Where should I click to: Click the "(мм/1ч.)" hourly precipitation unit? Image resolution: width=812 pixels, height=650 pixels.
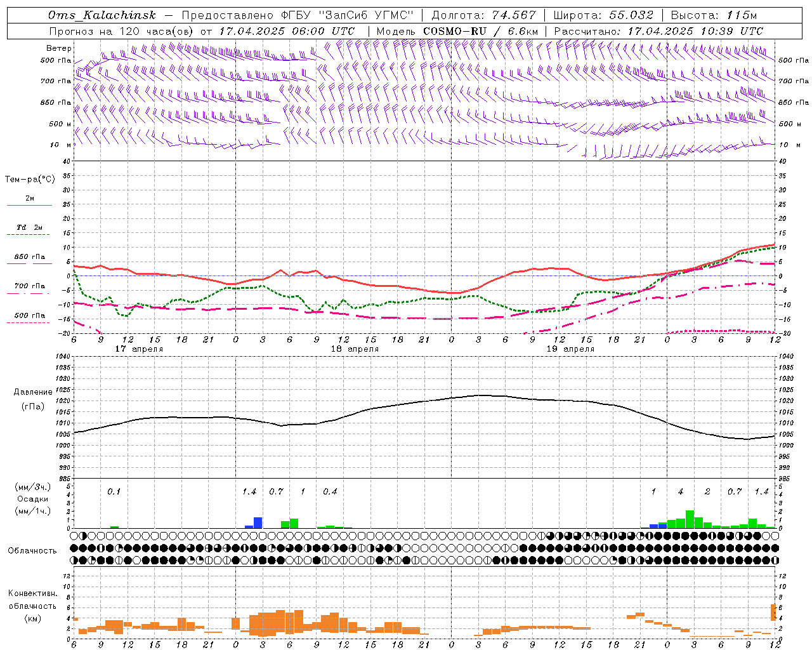32,511
